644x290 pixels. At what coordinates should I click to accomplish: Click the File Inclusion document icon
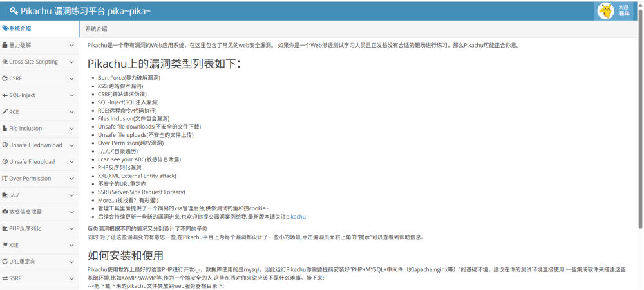[5, 129]
